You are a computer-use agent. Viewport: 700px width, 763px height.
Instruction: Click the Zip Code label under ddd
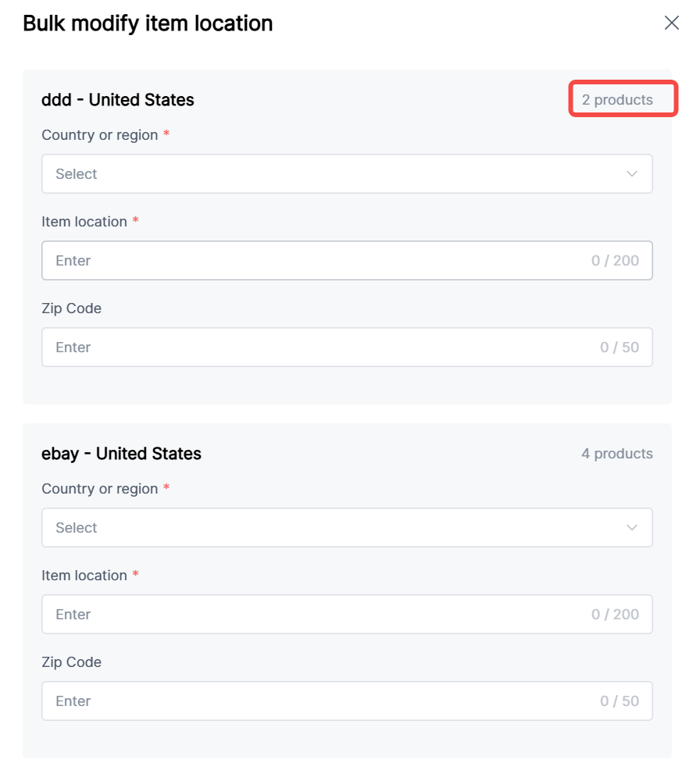(71, 308)
